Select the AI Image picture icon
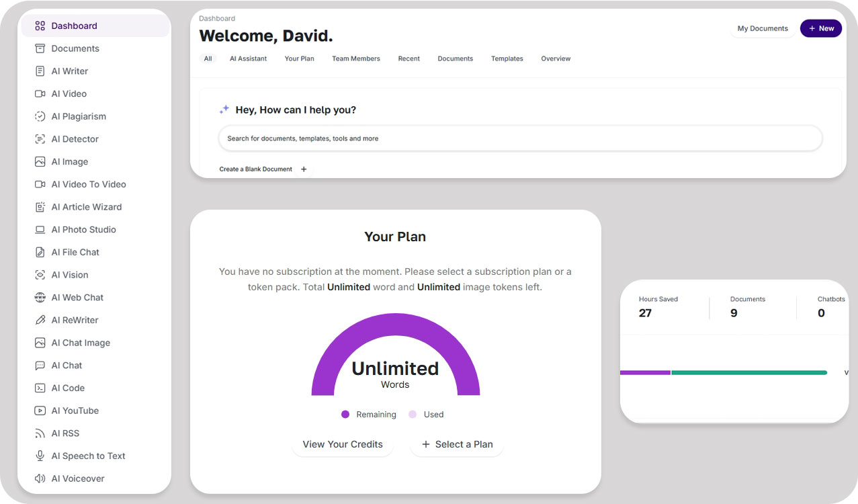This screenshot has height=504, width=858. coord(40,162)
